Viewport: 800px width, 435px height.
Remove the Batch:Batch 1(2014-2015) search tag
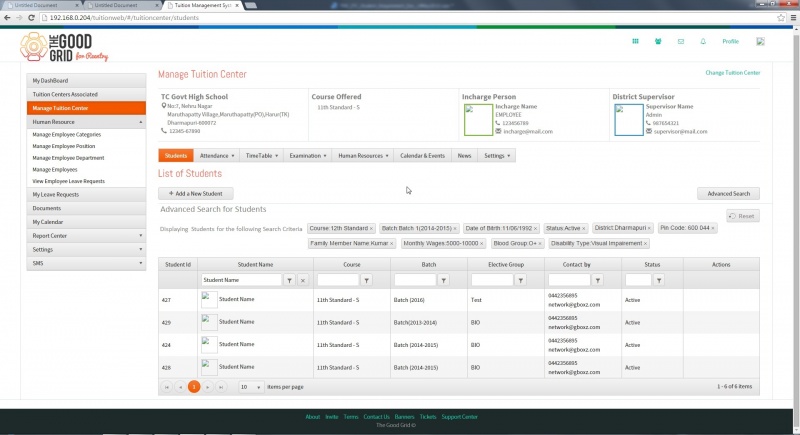click(455, 228)
